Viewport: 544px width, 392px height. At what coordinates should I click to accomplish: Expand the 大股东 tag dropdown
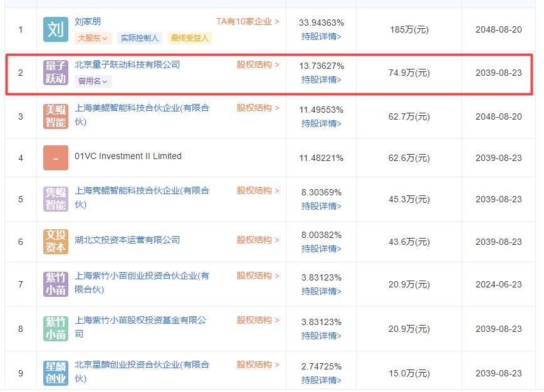point(93,38)
